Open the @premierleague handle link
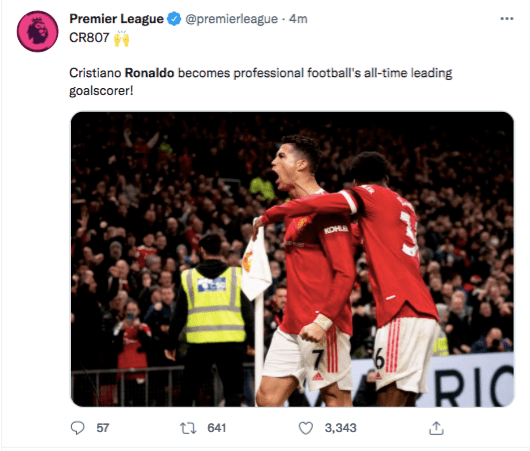The height and width of the screenshot is (451, 530). click(x=231, y=19)
